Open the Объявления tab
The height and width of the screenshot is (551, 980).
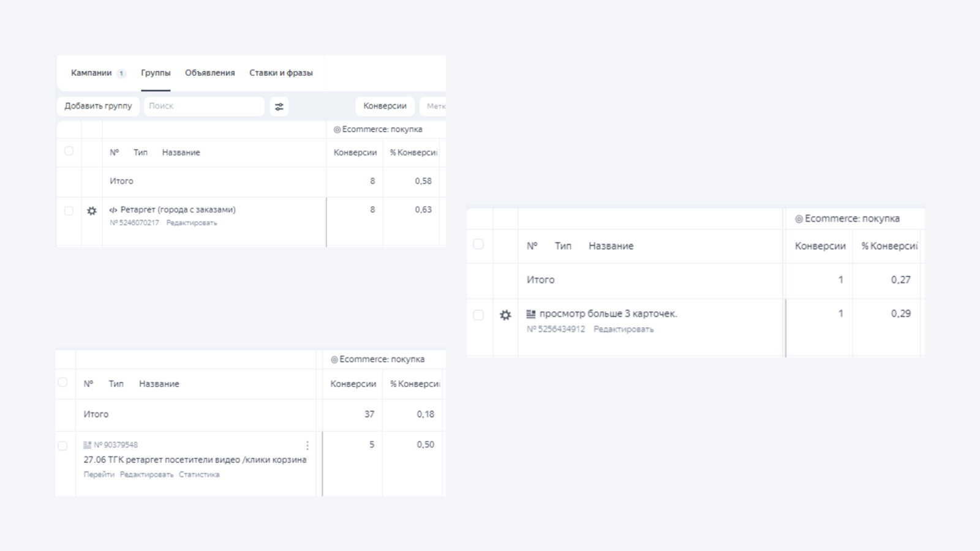(210, 73)
